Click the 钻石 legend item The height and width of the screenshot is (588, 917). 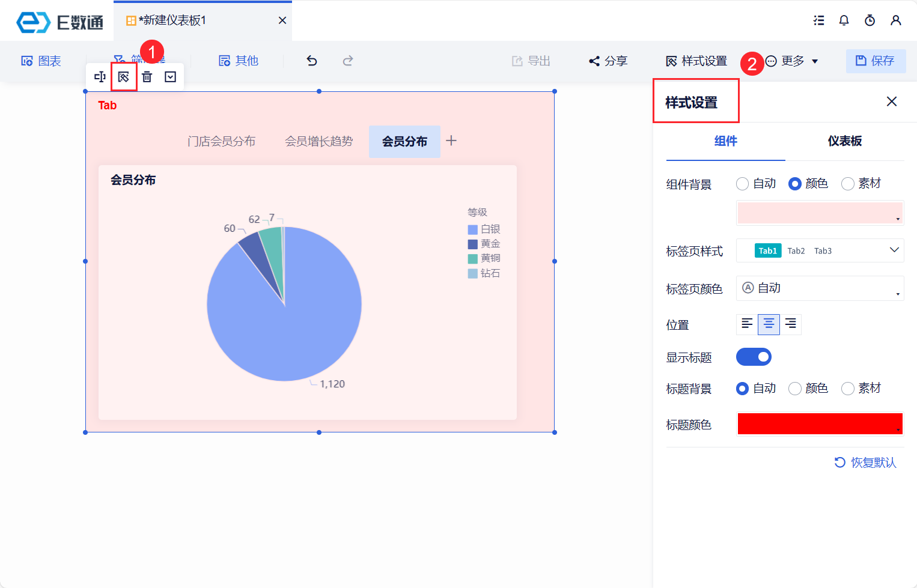[484, 273]
